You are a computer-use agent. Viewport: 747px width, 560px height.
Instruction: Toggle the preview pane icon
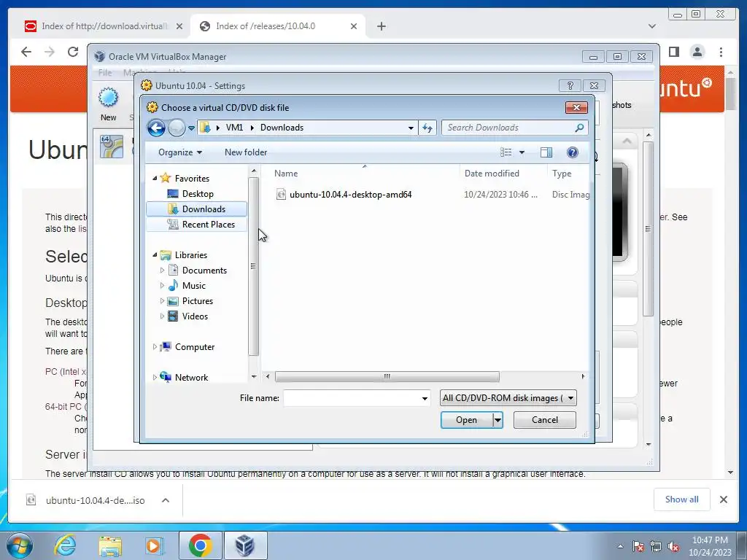point(546,152)
